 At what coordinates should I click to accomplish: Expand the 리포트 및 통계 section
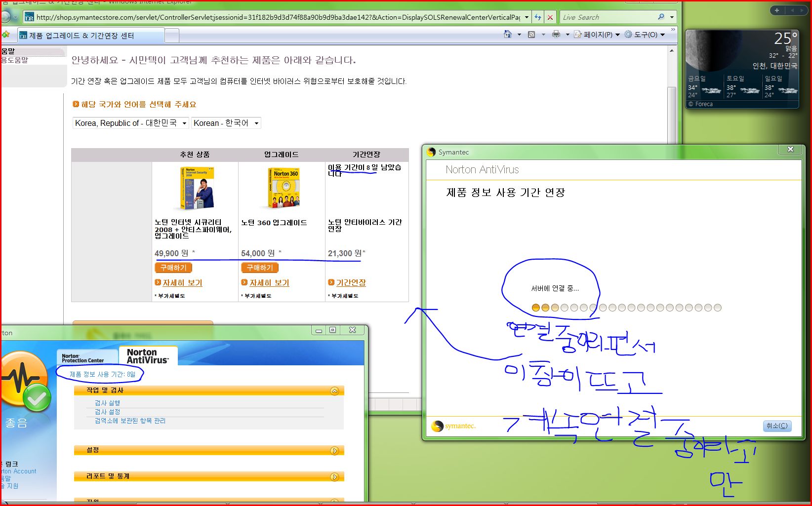[x=334, y=477]
